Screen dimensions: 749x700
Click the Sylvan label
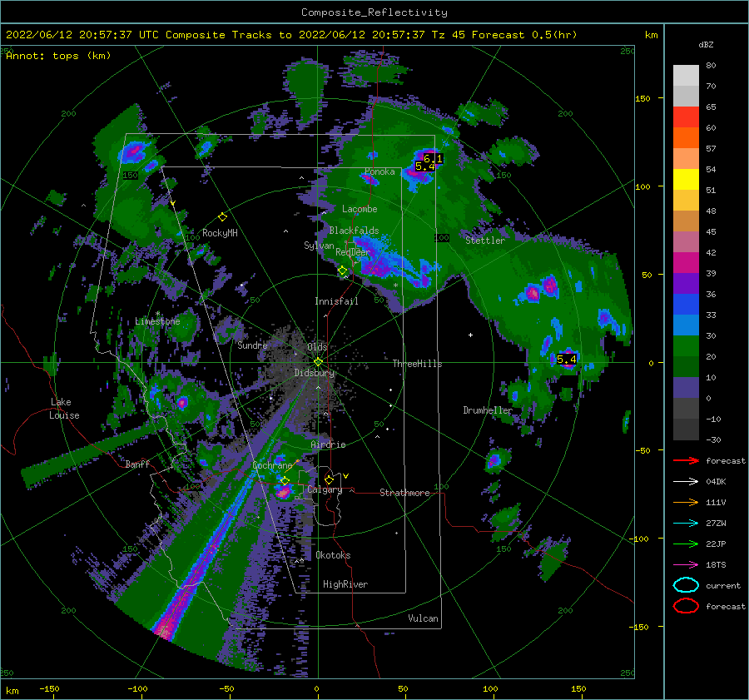point(319,246)
